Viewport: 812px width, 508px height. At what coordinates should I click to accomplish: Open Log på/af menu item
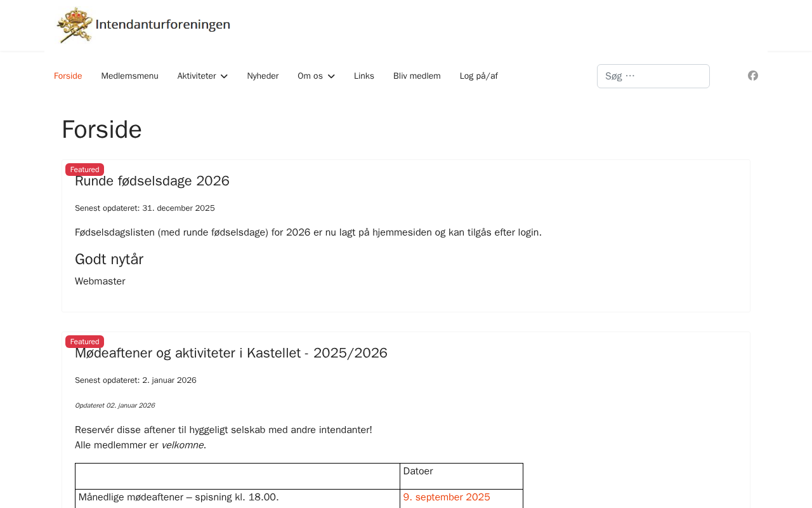(478, 76)
